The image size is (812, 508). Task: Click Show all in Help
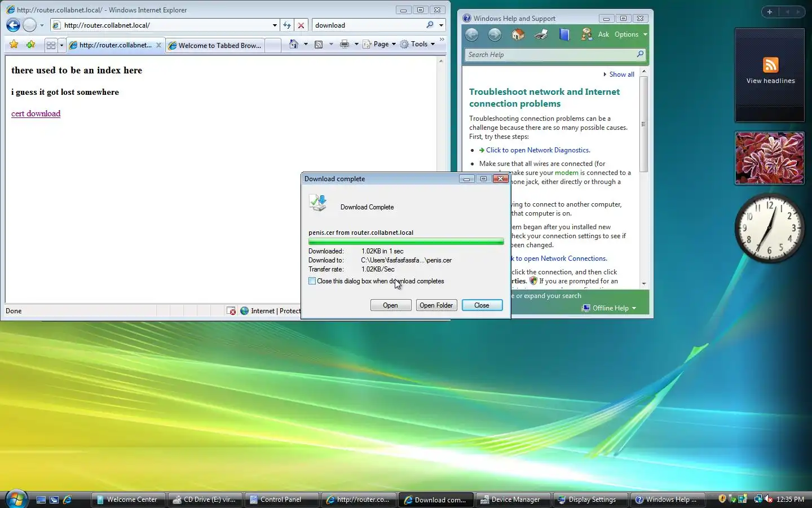pos(621,75)
